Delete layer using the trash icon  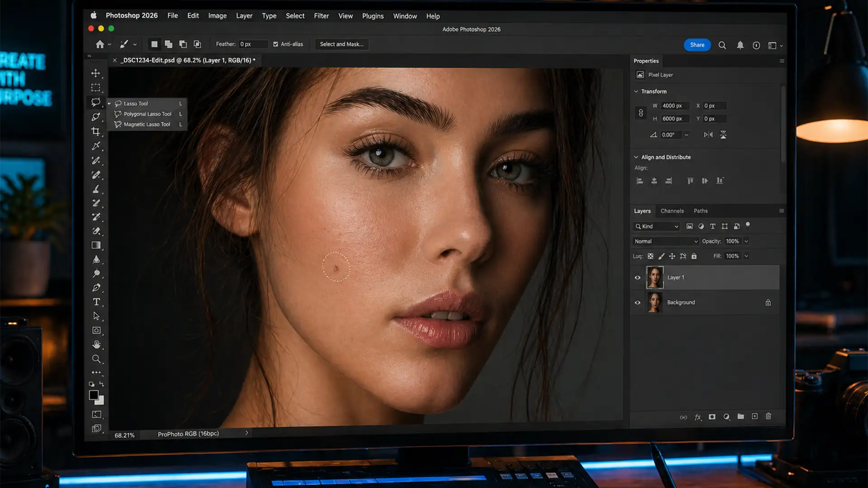pos(769,417)
